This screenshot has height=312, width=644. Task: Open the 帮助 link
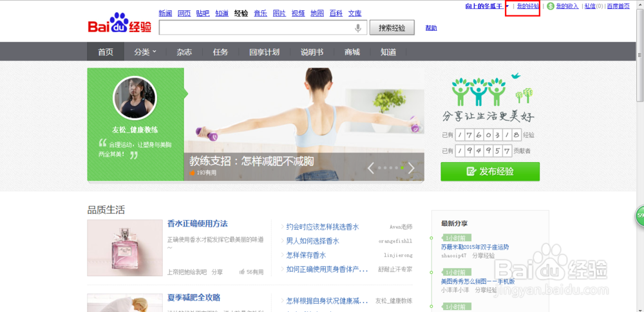431,28
